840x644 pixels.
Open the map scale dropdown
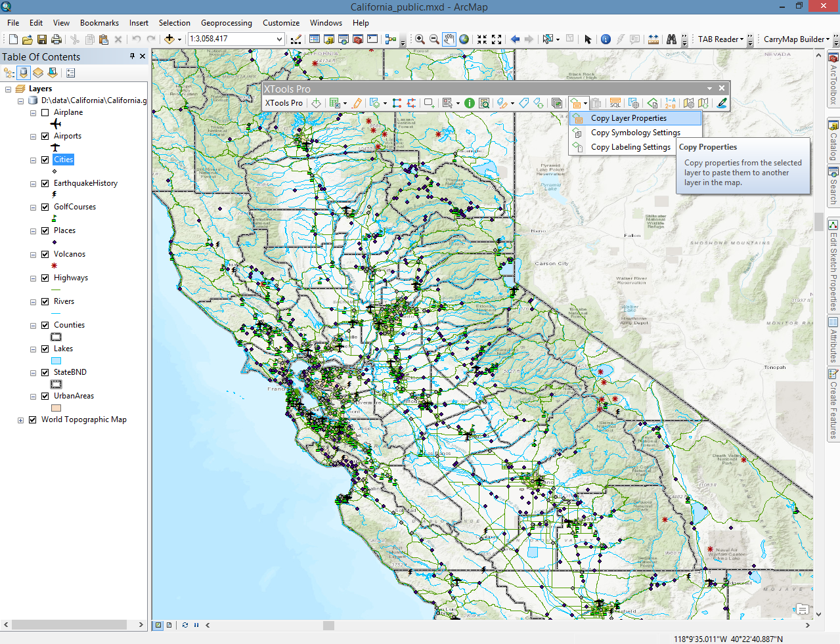point(279,39)
